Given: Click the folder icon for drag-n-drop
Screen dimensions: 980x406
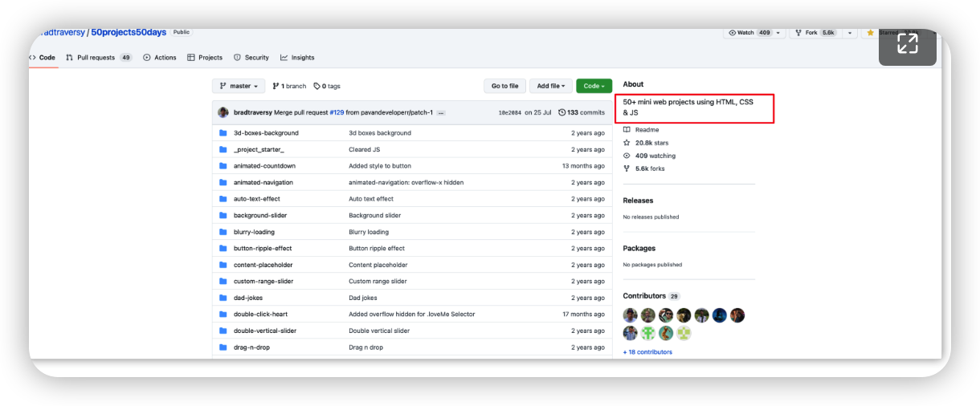Looking at the screenshot, I should 223,347.
